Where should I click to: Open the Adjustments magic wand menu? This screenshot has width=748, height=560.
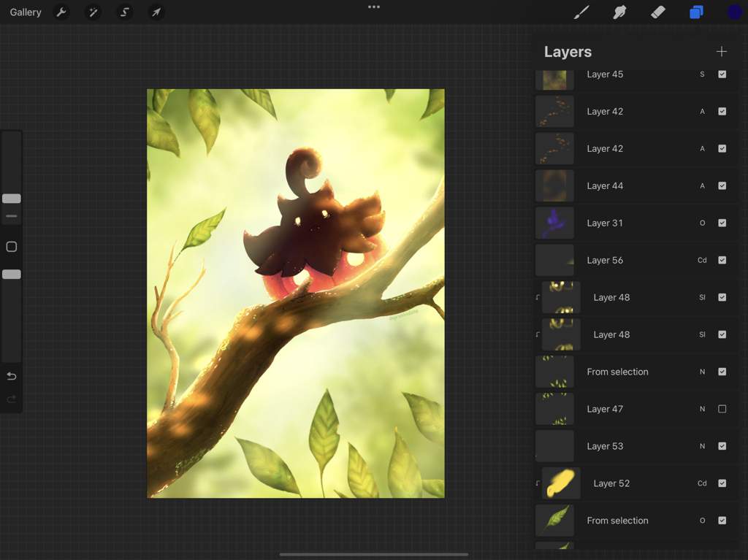(x=93, y=12)
